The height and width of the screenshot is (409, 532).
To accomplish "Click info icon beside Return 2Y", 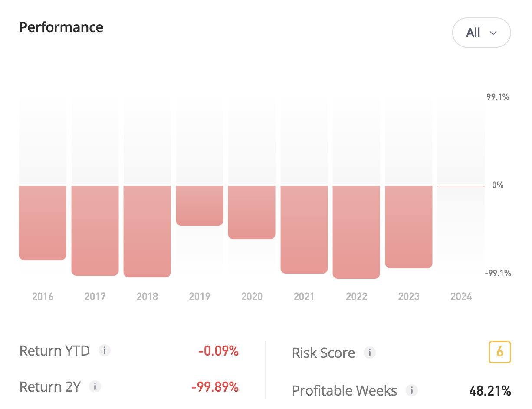I will pos(95,386).
